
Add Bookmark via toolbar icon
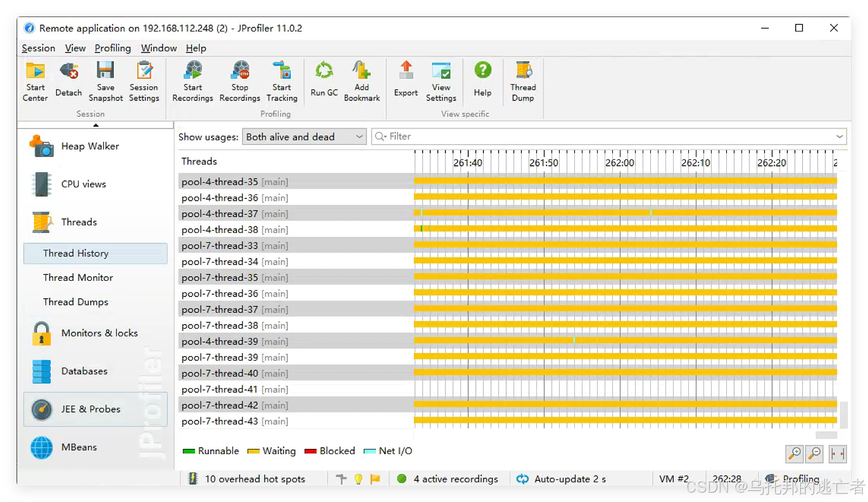point(362,81)
